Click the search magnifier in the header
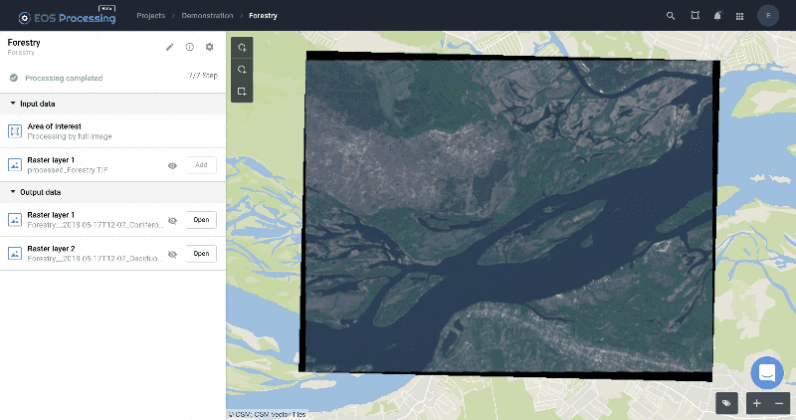The image size is (796, 420). [x=671, y=16]
